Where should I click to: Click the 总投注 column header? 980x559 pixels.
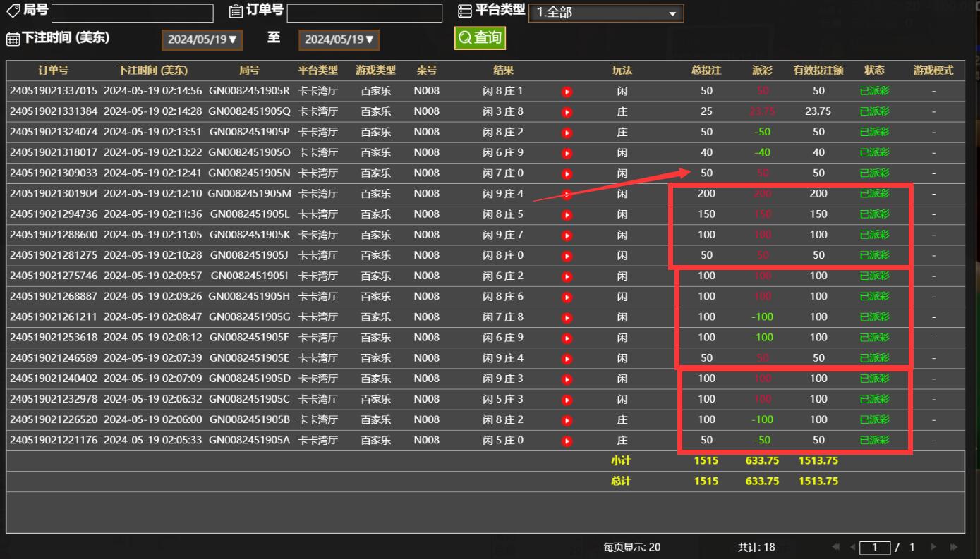(x=706, y=70)
